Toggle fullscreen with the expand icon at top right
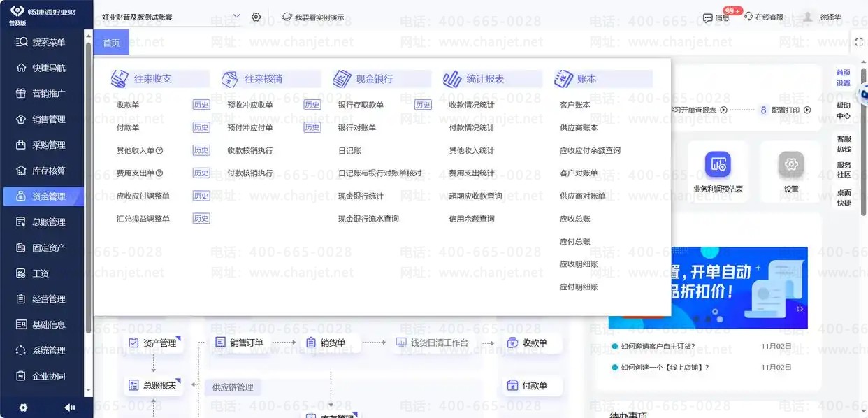This screenshot has height=418, width=868. click(x=860, y=43)
